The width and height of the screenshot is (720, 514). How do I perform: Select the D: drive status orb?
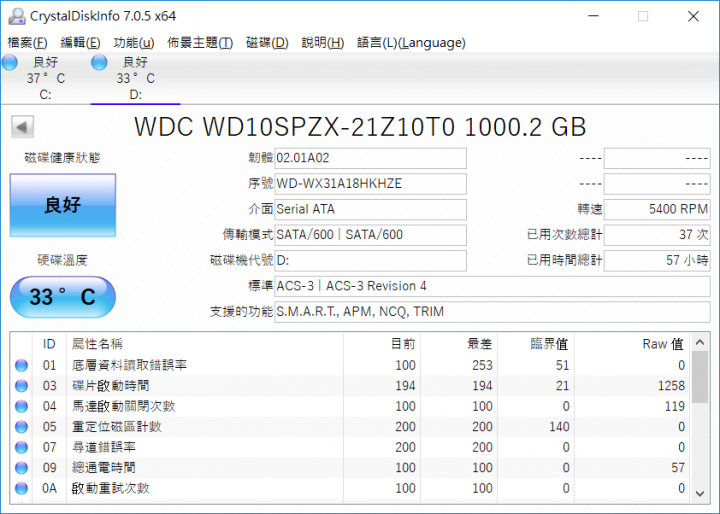pyautogui.click(x=99, y=62)
